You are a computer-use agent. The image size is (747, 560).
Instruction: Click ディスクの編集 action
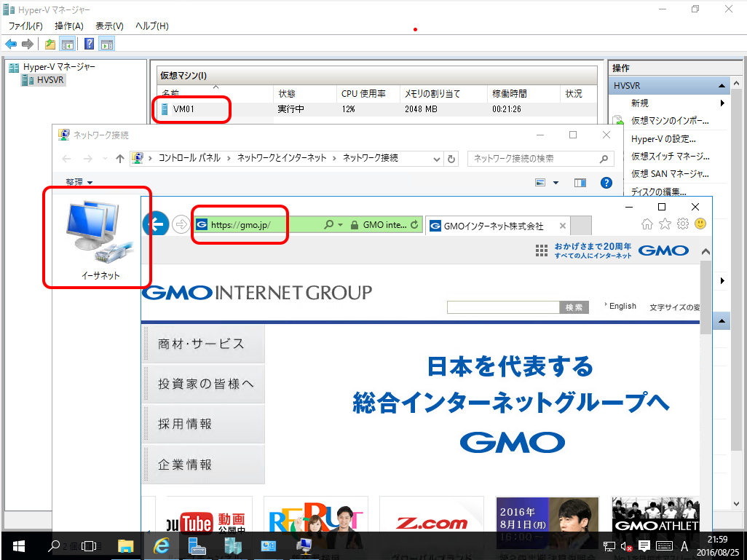tap(658, 192)
